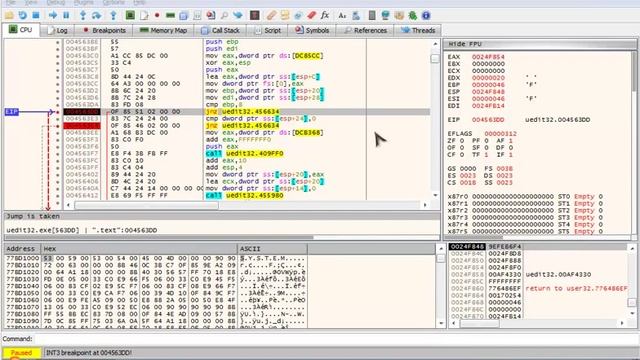The height and width of the screenshot is (360, 640).
Task: Click the disassembly horizontal scrollbar thumb
Action: pos(146,205)
